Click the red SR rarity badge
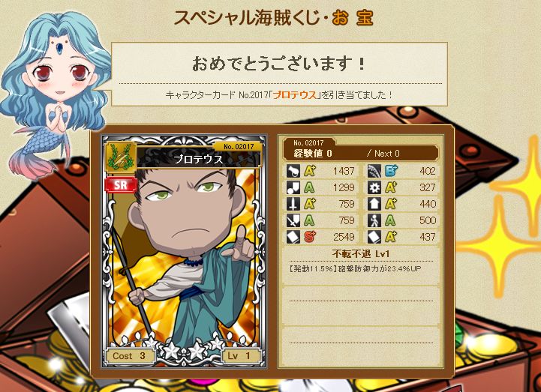This screenshot has width=541, height=392. pyautogui.click(x=121, y=185)
